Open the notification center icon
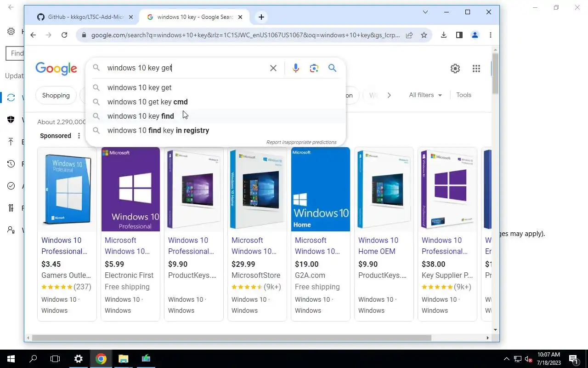This screenshot has height=368, width=588. [573, 359]
